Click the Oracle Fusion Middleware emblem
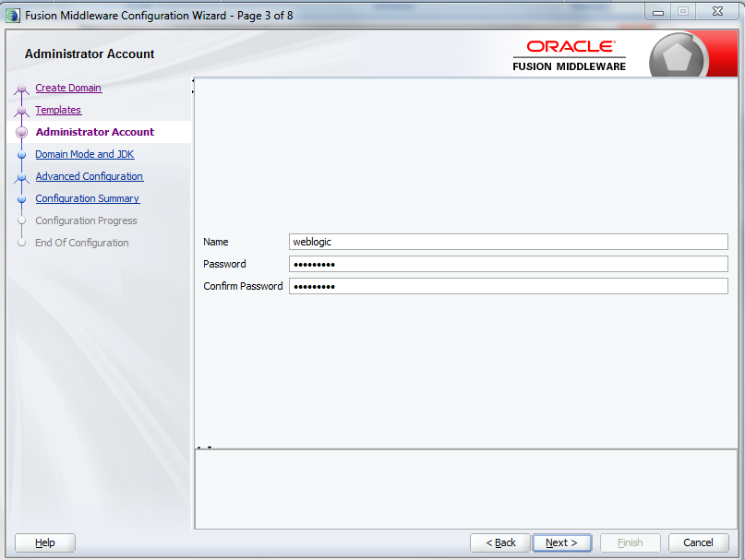This screenshot has height=560, width=745. 678,54
